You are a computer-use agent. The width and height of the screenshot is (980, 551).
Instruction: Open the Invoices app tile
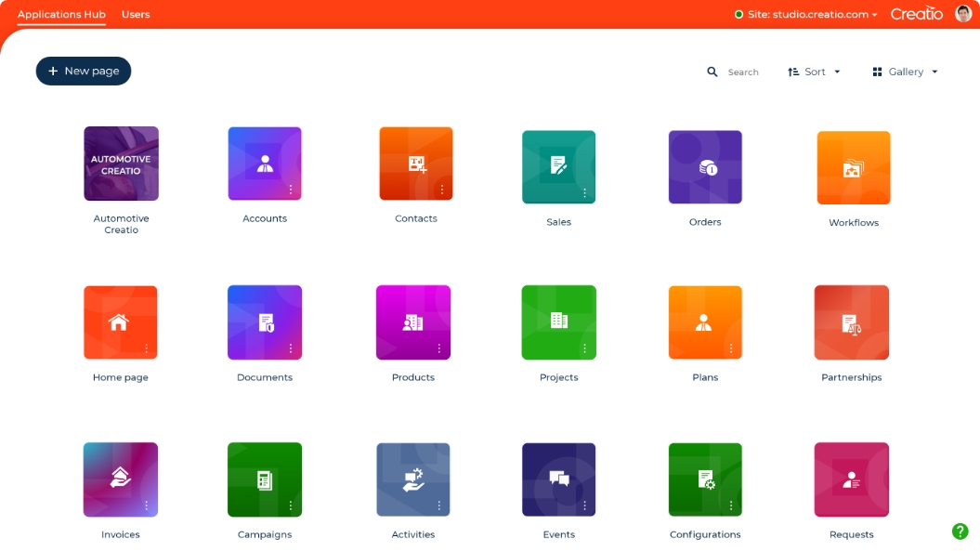[121, 479]
